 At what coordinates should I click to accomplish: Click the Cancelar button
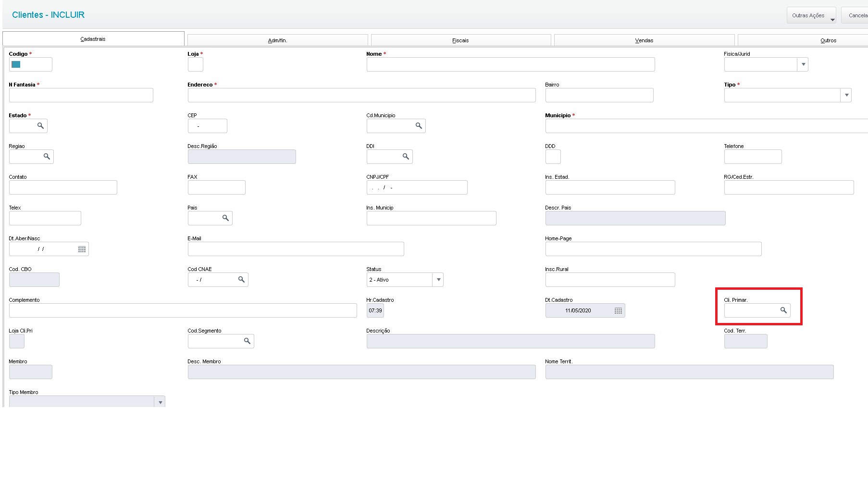855,15
